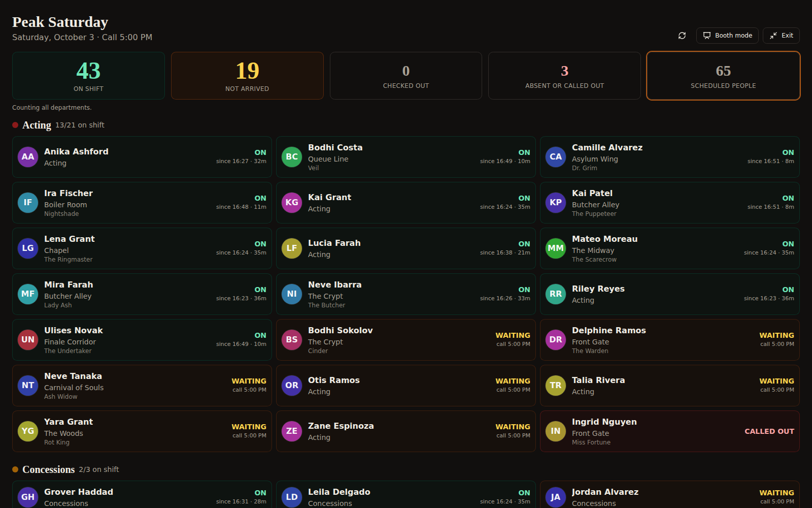Click Riley Reyes's RR avatar

(x=556, y=294)
